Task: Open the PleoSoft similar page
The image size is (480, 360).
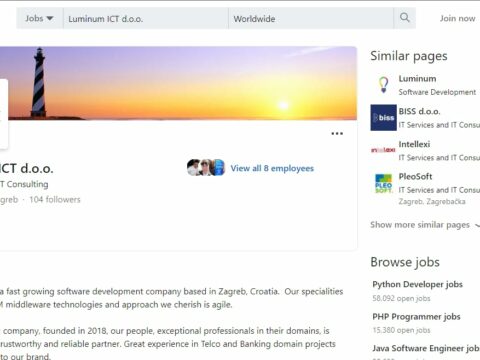Action: click(415, 176)
